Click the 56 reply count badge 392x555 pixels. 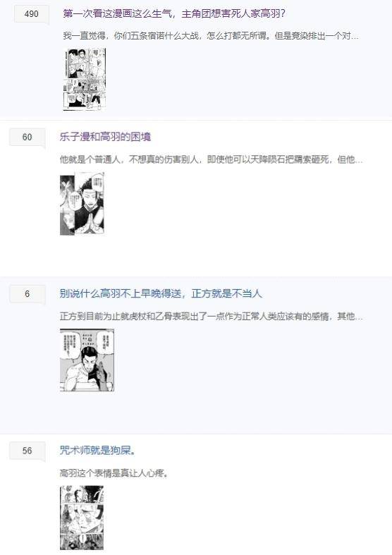[x=27, y=451]
